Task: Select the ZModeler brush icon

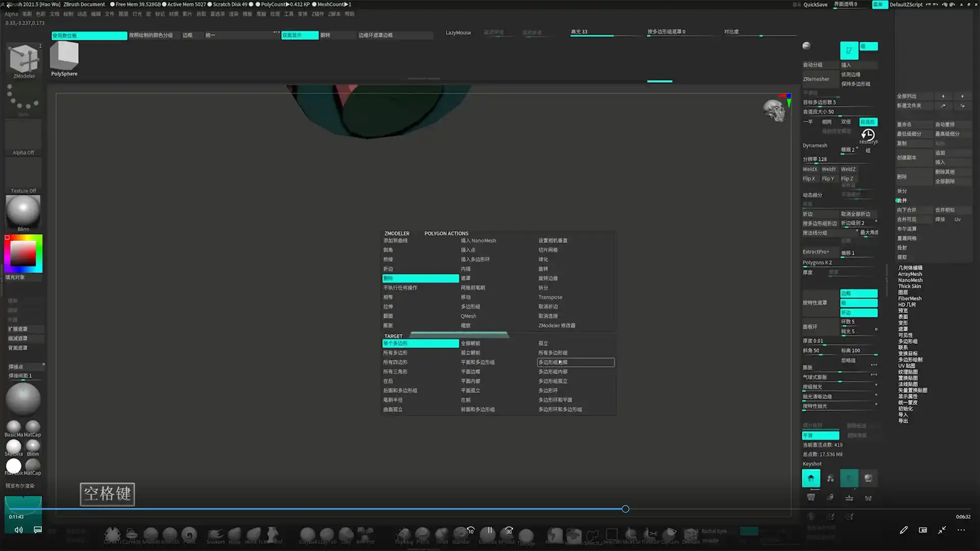Action: pos(23,59)
